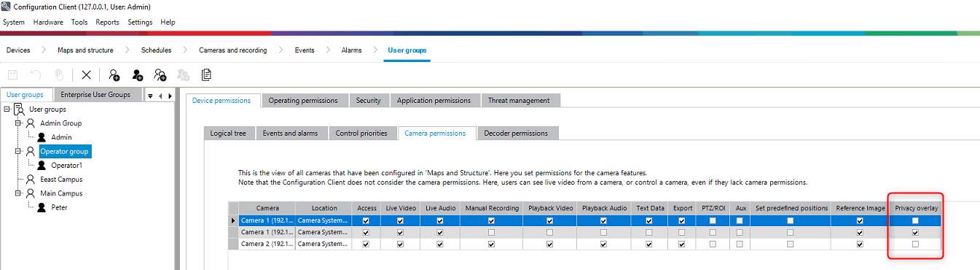Enable Privacy overlay for Camera 2
The image size is (980, 270).
(x=915, y=244)
